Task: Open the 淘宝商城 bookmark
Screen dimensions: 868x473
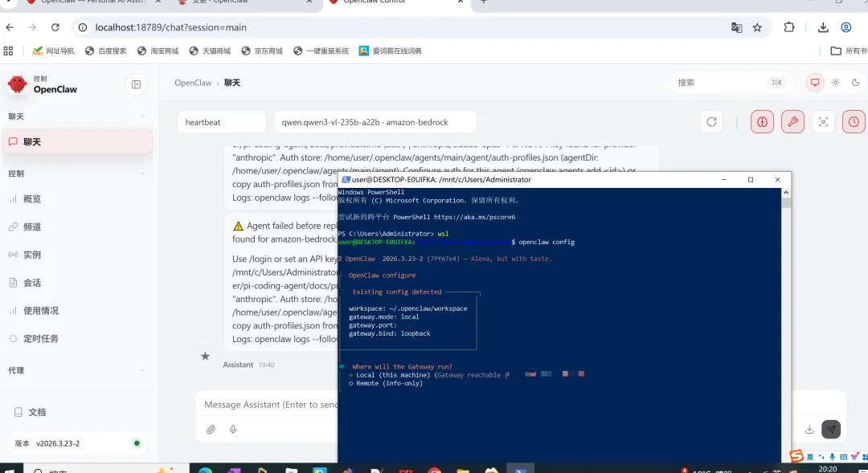Action: (x=158, y=51)
